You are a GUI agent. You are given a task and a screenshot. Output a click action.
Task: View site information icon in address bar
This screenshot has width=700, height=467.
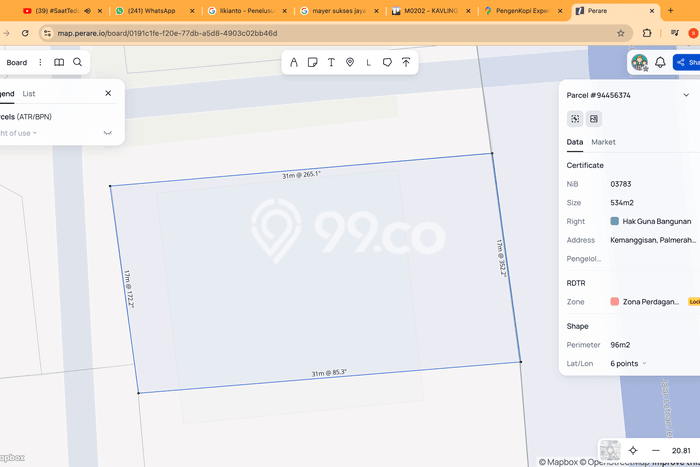[x=47, y=33]
